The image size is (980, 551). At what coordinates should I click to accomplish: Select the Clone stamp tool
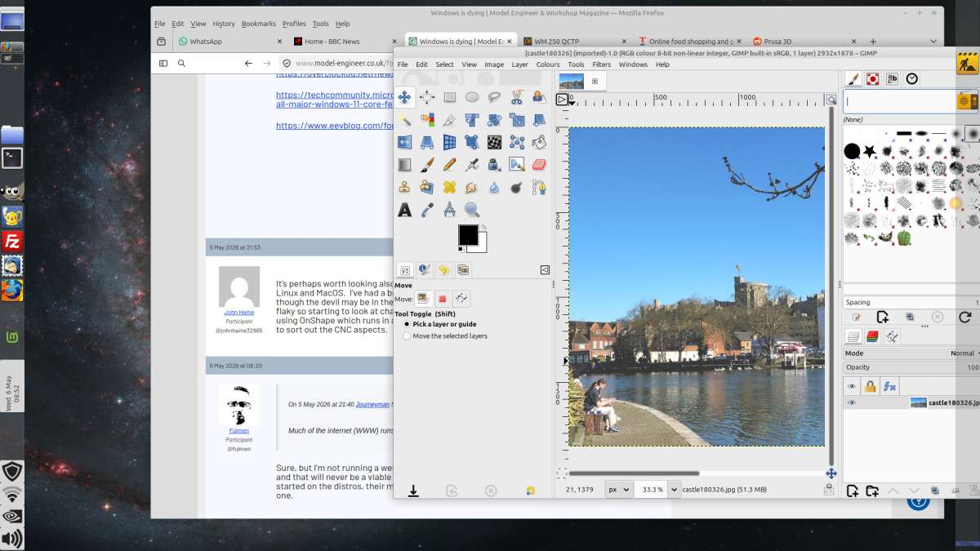coord(404,187)
